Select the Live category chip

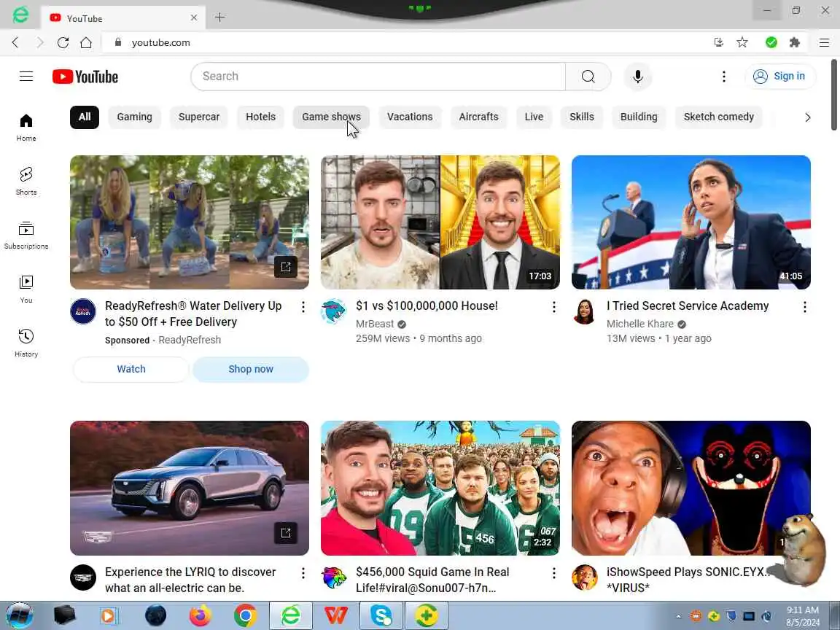(x=534, y=117)
